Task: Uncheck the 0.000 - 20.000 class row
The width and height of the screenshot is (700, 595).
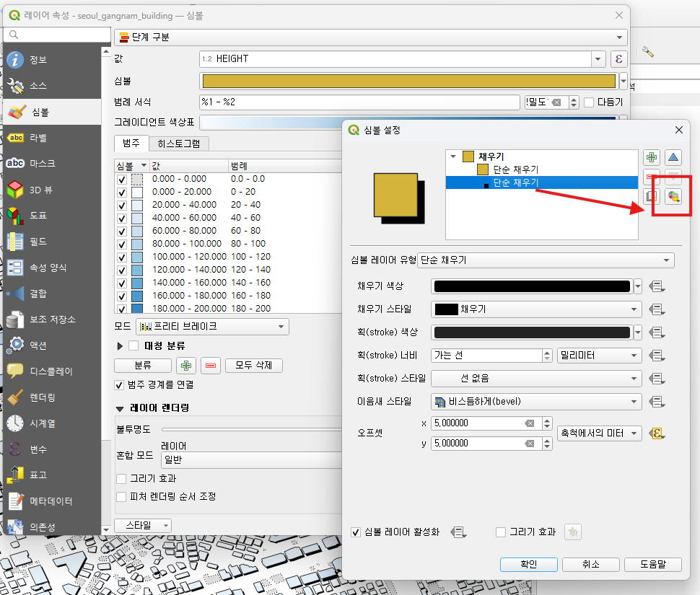Action: click(121, 193)
